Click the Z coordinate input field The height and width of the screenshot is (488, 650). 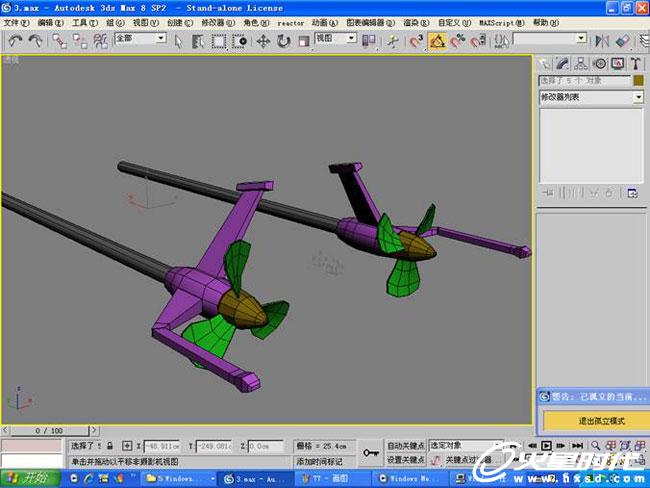[266, 446]
